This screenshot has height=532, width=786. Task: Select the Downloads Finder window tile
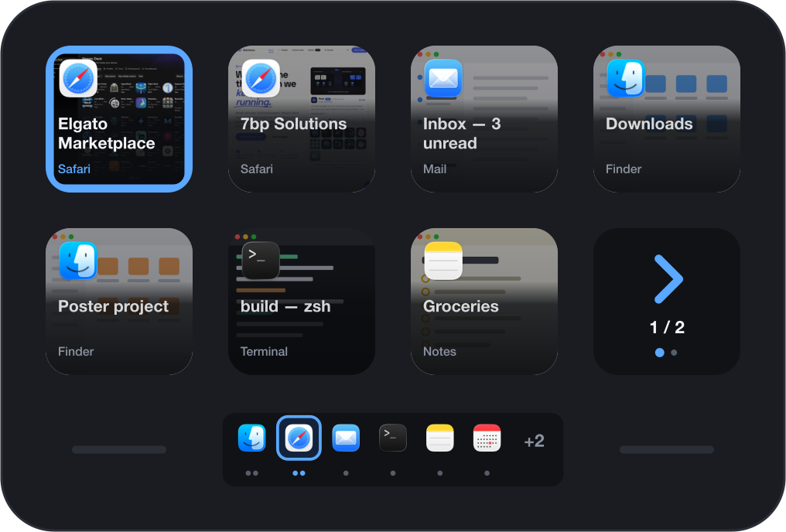click(667, 119)
